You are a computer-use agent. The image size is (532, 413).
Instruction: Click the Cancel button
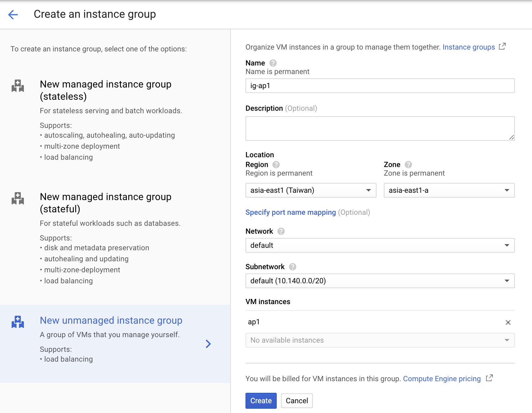(297, 400)
